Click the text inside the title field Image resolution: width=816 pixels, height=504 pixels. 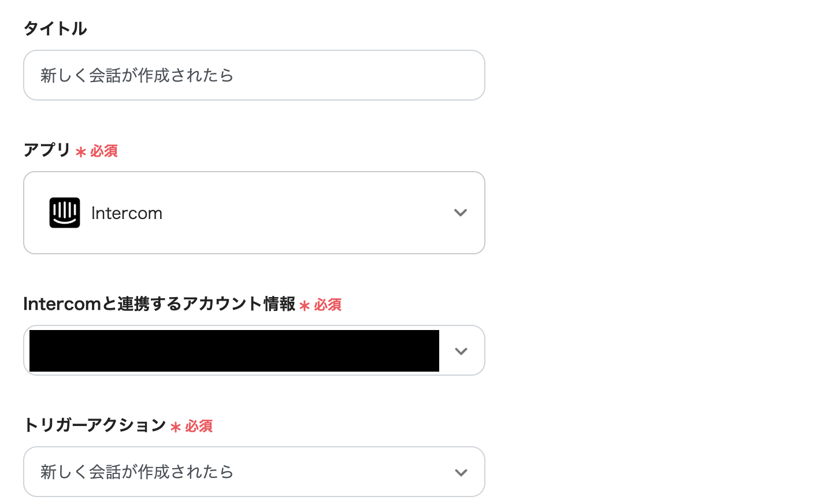137,75
